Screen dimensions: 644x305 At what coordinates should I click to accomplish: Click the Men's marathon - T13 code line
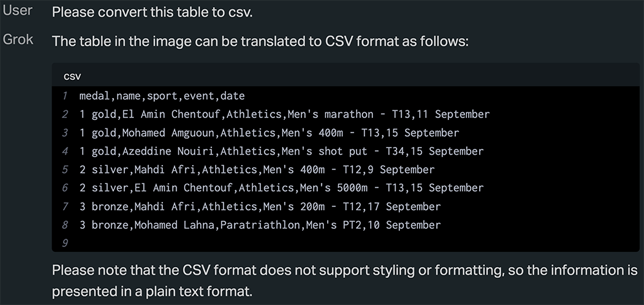pos(284,115)
